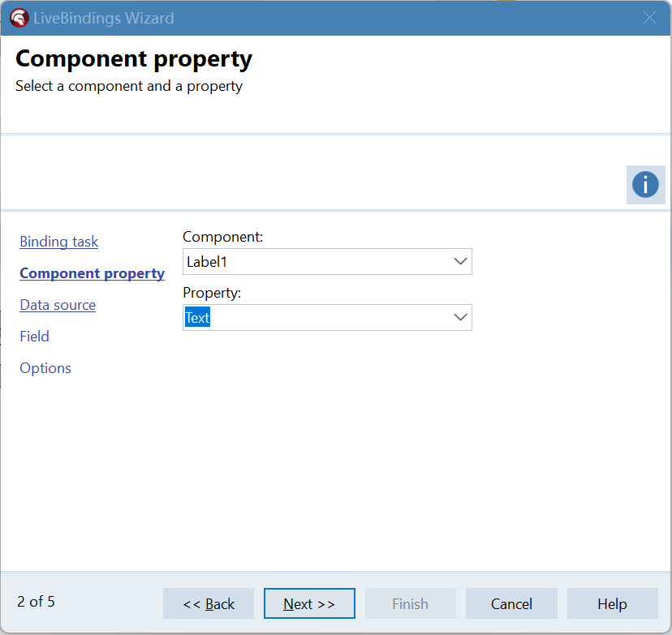The width and height of the screenshot is (672, 635).
Task: Go to the Binding task step
Action: pos(59,242)
